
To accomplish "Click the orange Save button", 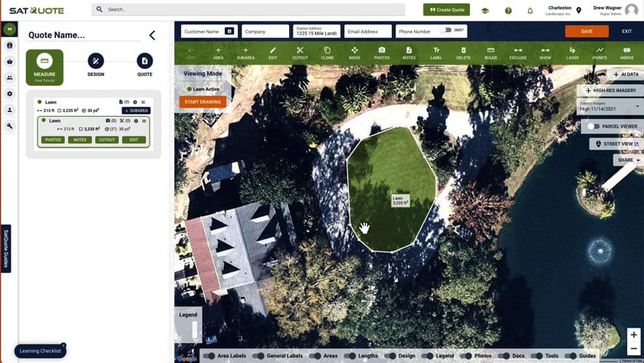I will pos(586,31).
